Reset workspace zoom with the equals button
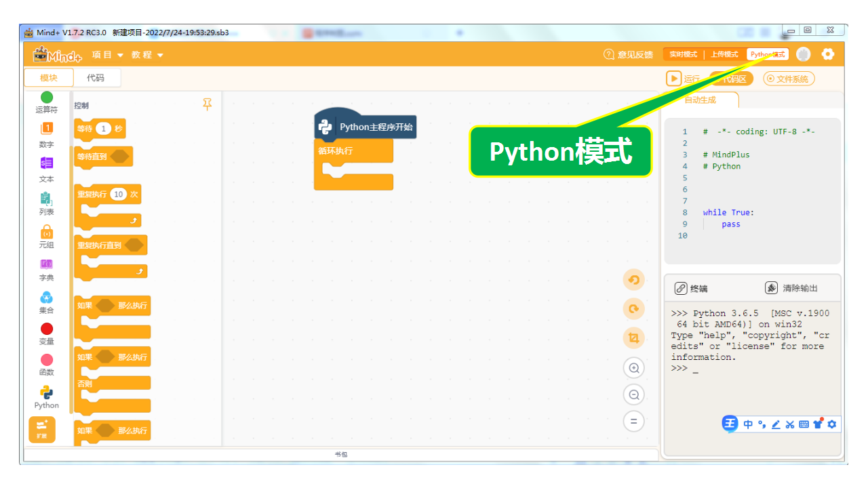 pyautogui.click(x=634, y=422)
